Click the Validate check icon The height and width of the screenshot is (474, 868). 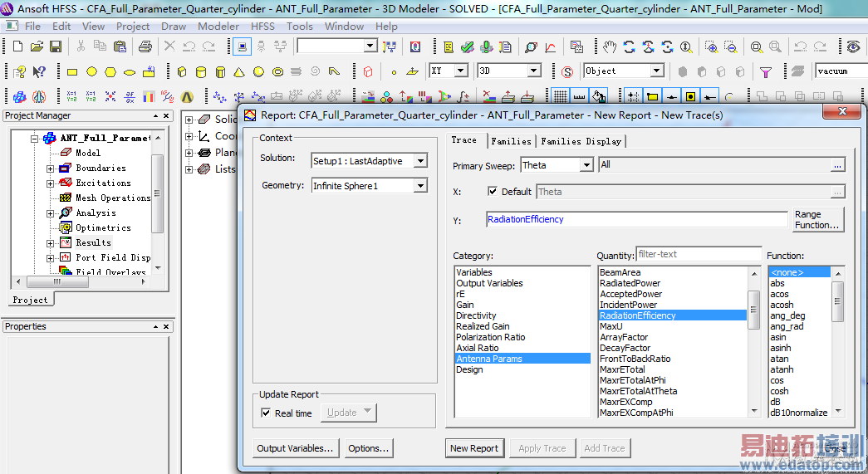(x=467, y=47)
